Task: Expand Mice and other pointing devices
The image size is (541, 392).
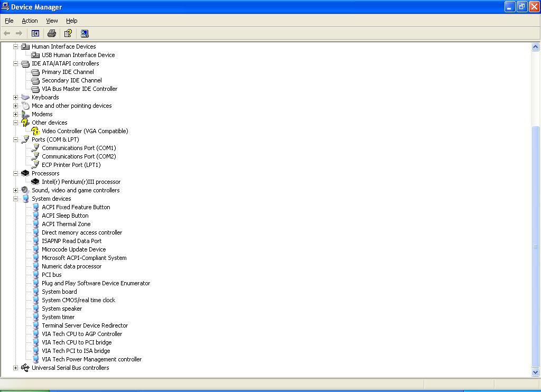Action: (x=15, y=106)
